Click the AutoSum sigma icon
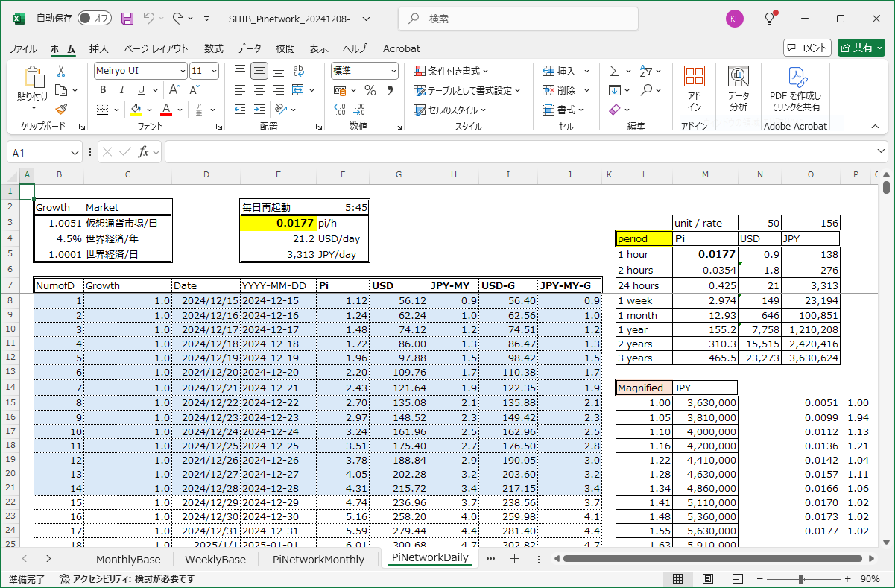 (615, 71)
